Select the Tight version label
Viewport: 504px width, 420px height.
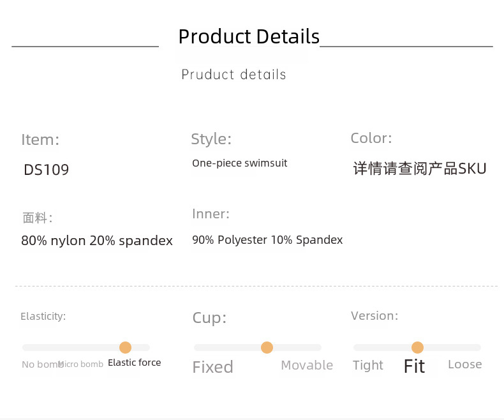pos(368,365)
